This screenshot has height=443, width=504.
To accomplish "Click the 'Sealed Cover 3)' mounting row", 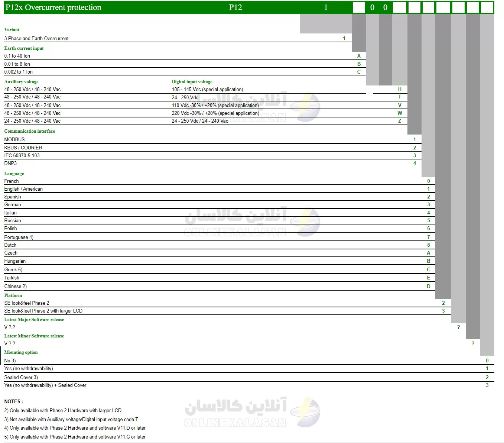I will tap(249, 377).
